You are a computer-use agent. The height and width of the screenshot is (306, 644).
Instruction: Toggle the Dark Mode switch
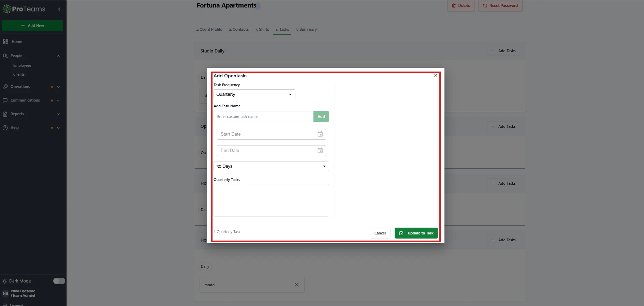coord(59,281)
